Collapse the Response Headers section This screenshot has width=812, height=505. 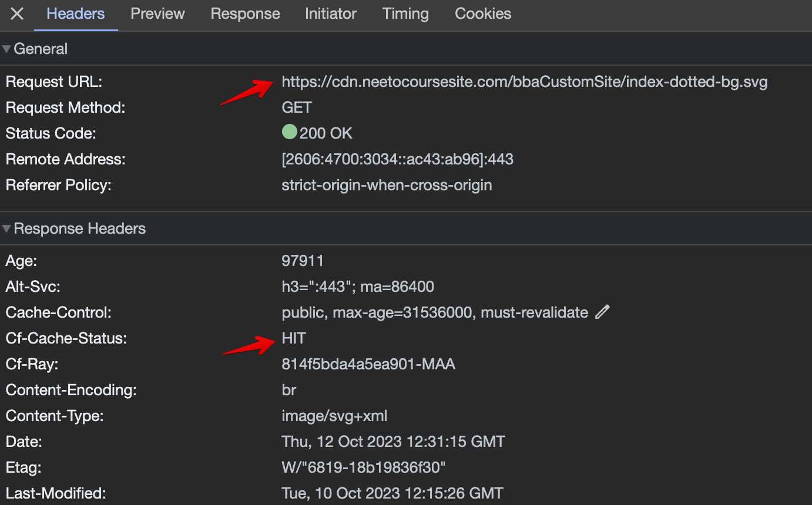pos(6,228)
